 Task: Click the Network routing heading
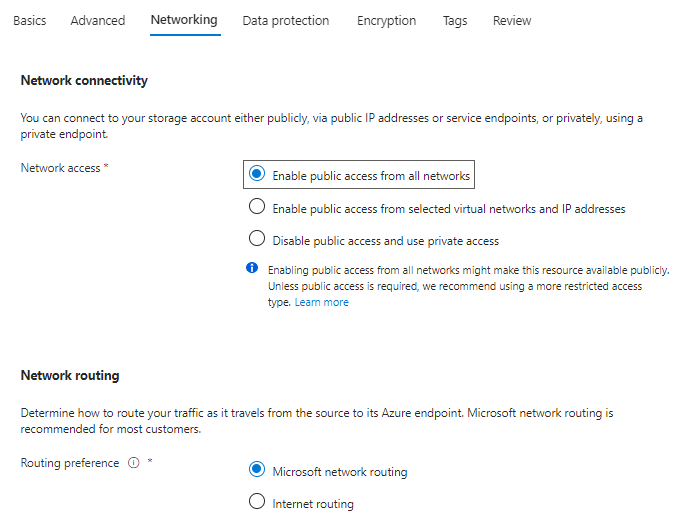70,376
